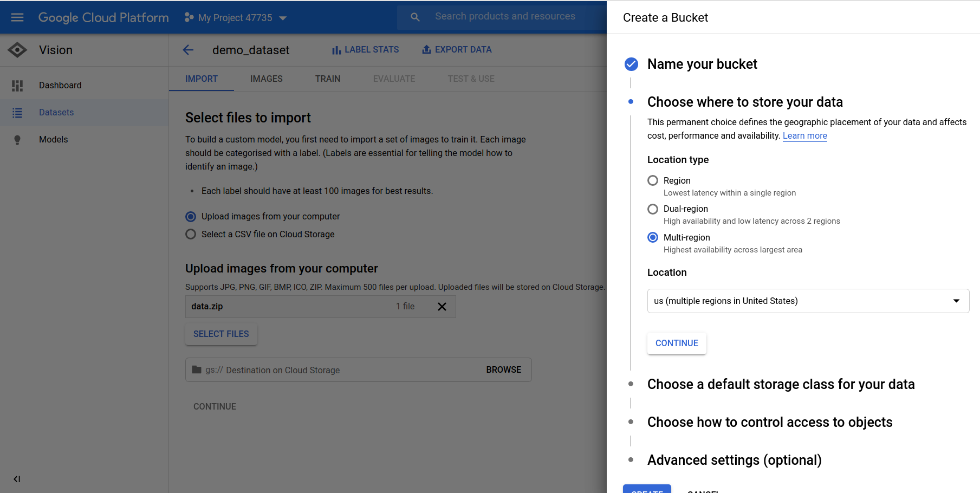Click the Vision product icon
Image resolution: width=980 pixels, height=493 pixels.
(17, 49)
